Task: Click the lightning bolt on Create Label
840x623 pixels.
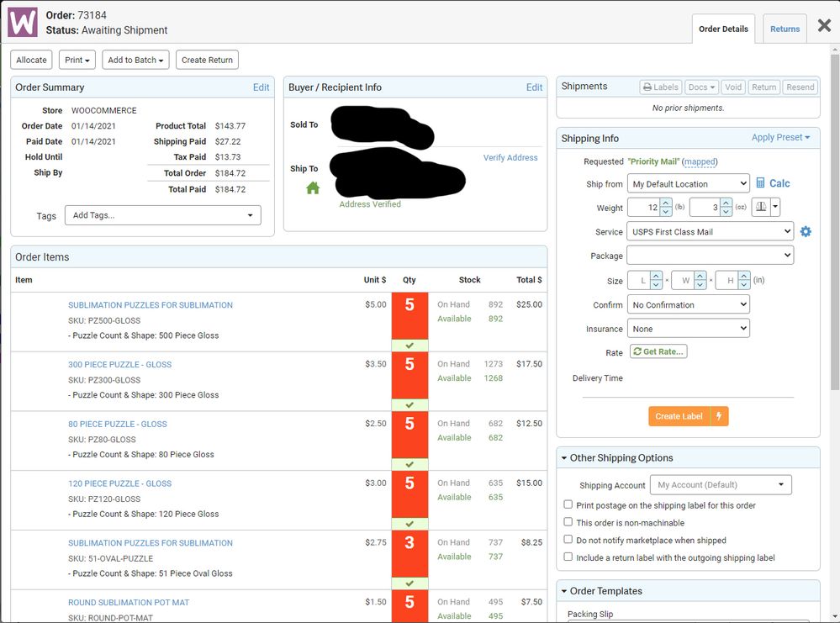Action: [x=719, y=416]
